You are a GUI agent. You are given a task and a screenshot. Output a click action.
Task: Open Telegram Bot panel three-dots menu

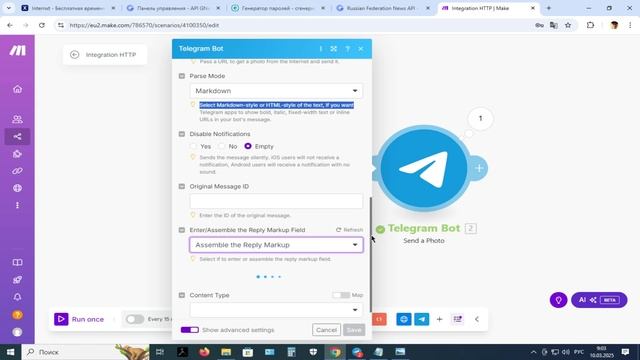(321, 49)
